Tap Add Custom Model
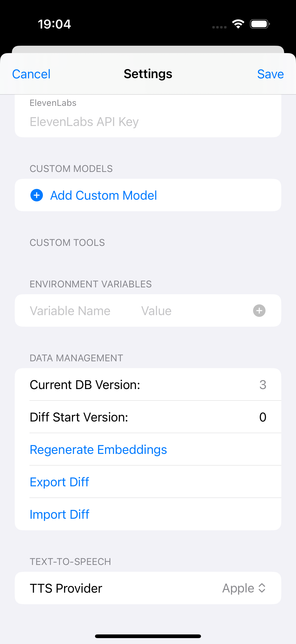296x644 pixels. point(104,195)
